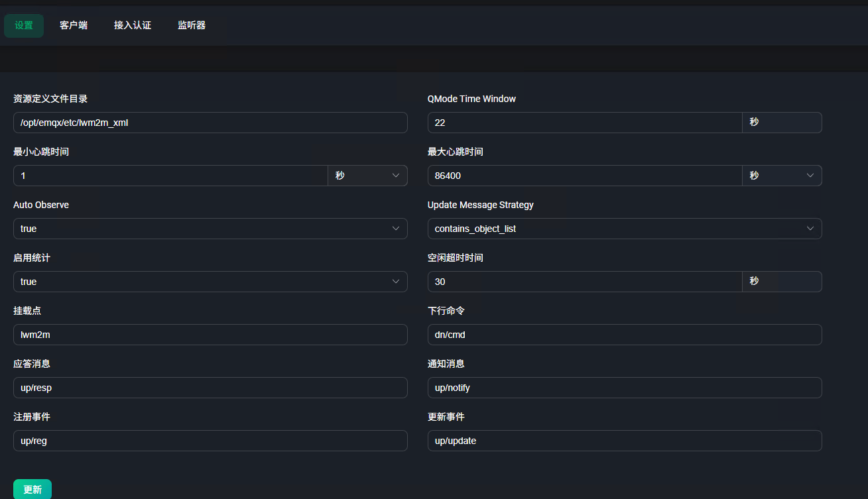868x499 pixels.
Task: Focus the 更新事件 topic field
Action: click(x=624, y=441)
